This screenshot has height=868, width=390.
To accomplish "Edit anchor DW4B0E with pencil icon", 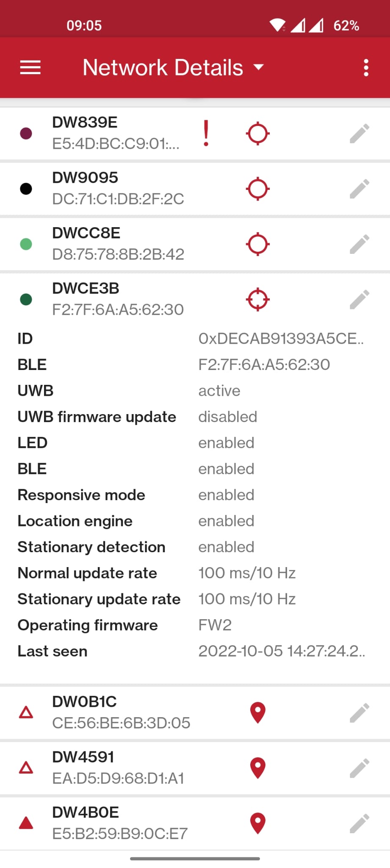I will [360, 823].
